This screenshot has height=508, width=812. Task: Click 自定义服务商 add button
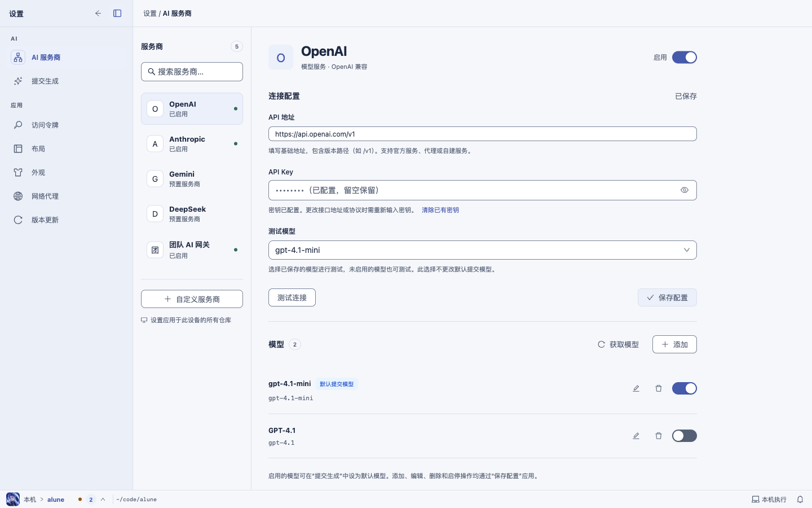[x=192, y=299]
